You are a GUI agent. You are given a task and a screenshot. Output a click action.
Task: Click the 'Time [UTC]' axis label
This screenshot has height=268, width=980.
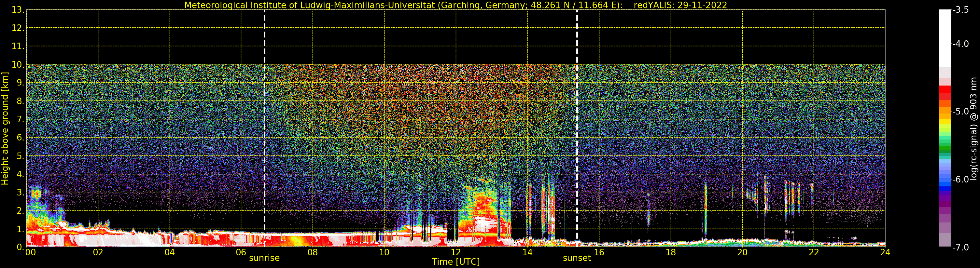tap(456, 262)
